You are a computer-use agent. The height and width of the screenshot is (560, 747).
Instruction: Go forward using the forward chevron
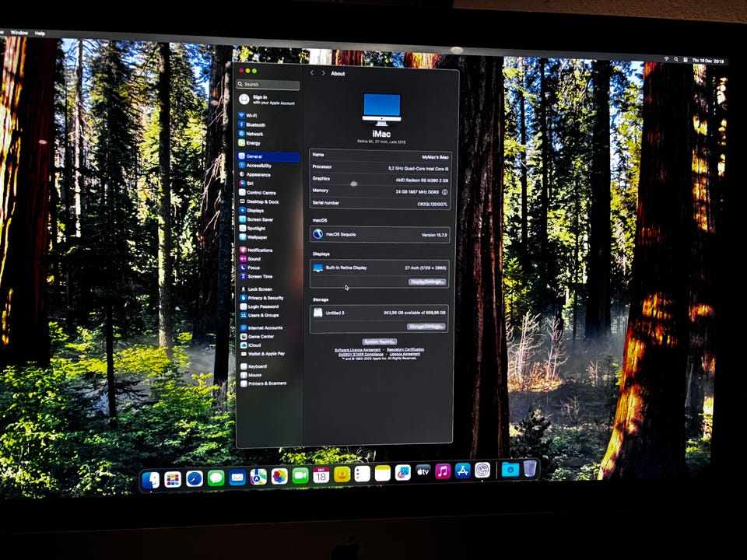point(323,73)
